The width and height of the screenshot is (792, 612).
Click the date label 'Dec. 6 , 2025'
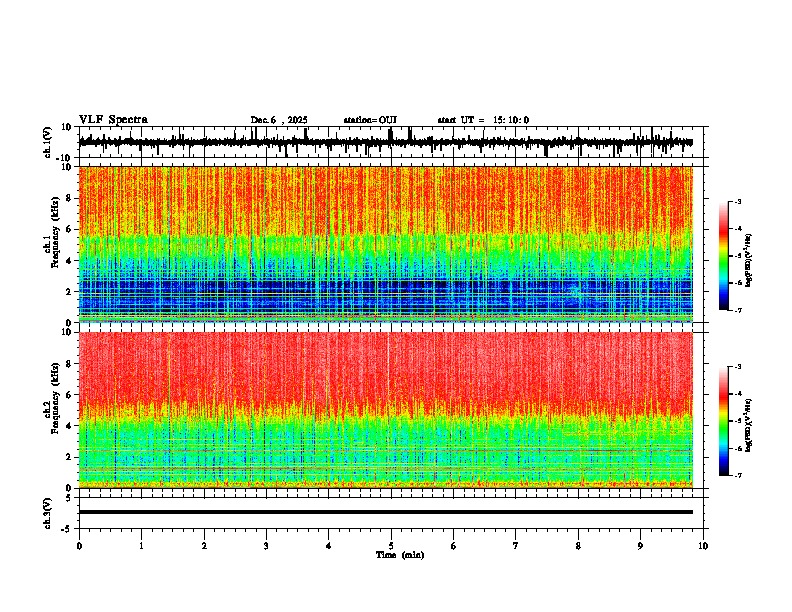(279, 120)
